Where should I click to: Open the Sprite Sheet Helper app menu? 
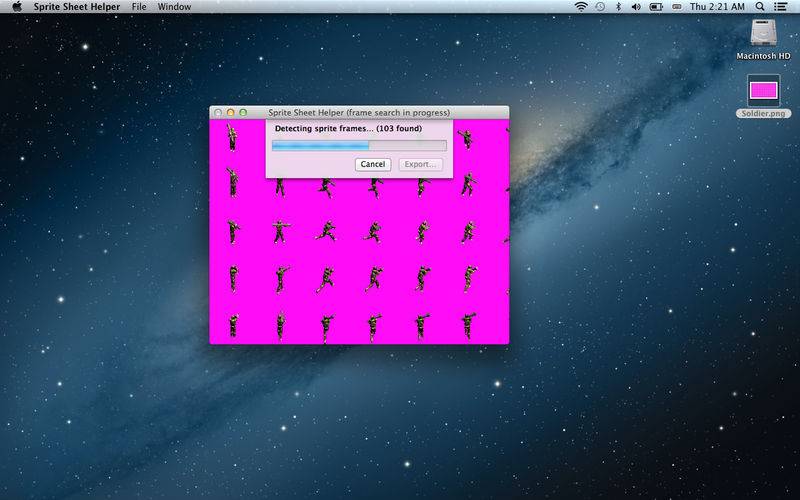pyautogui.click(x=77, y=7)
